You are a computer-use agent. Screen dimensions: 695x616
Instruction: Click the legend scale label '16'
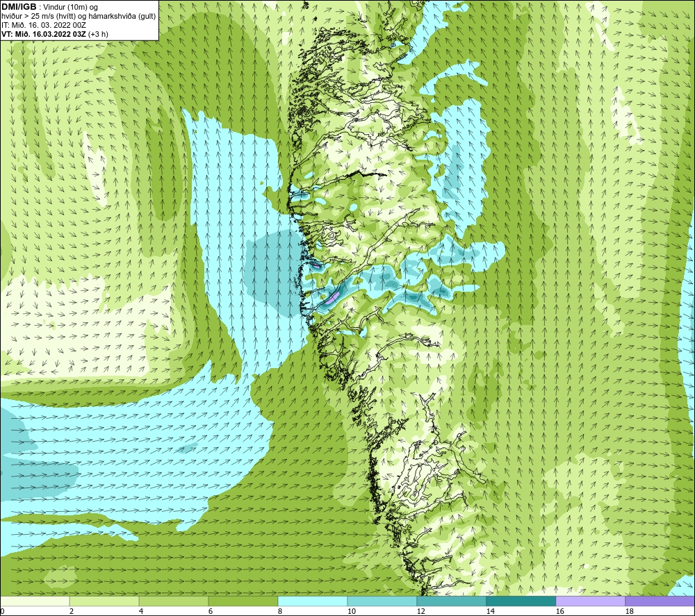tap(559, 612)
